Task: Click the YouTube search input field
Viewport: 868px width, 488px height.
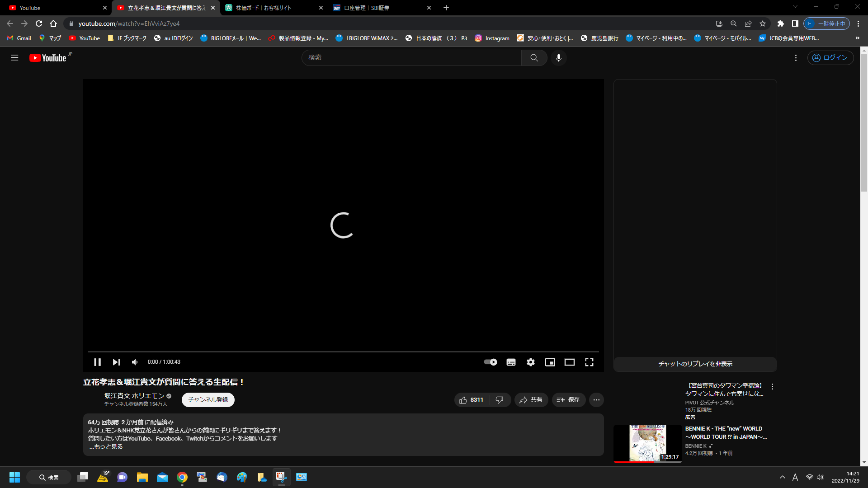Action: coord(411,58)
